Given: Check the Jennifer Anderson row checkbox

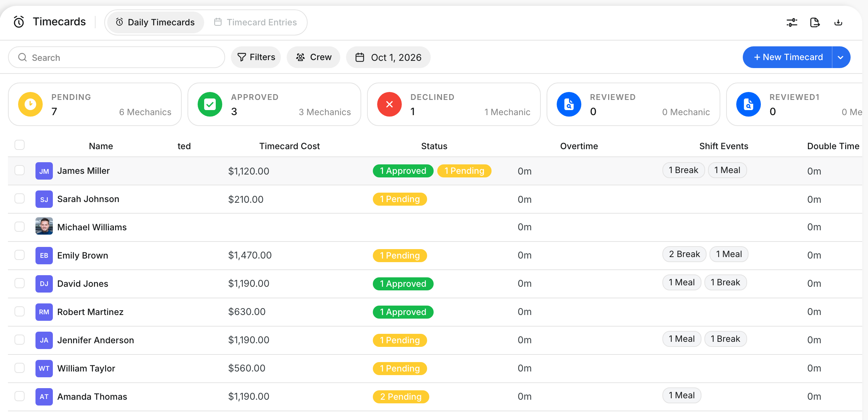Looking at the screenshot, I should [20, 340].
